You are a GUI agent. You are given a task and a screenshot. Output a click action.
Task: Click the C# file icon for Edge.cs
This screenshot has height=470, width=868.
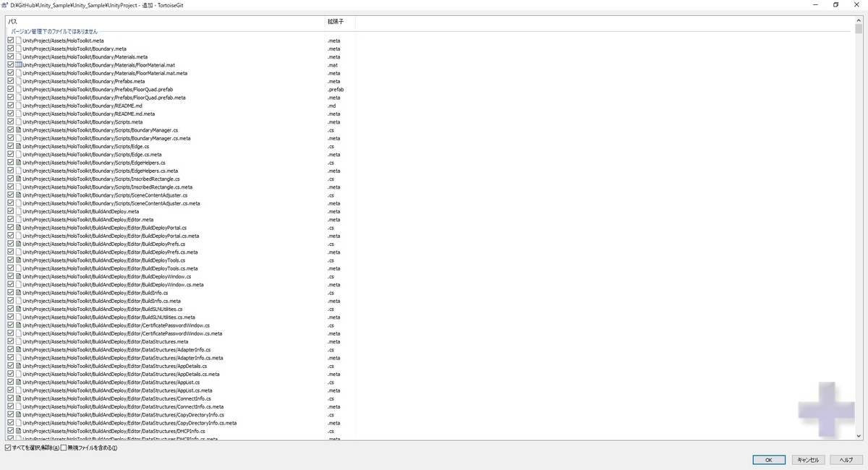19,146
